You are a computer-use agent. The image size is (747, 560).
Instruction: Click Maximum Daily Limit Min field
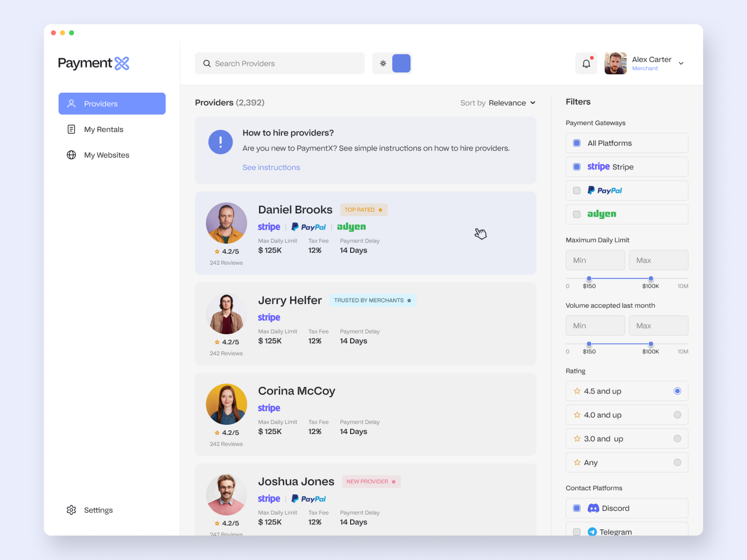[x=595, y=260]
